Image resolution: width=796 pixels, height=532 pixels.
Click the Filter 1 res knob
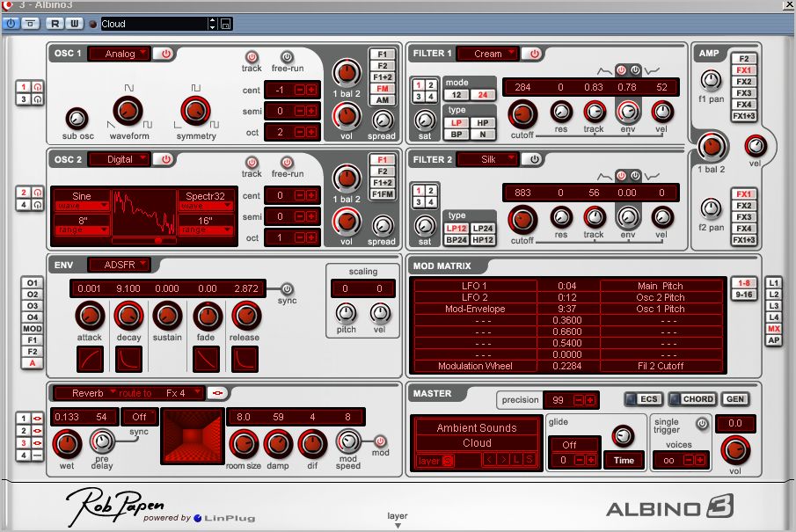561,113
